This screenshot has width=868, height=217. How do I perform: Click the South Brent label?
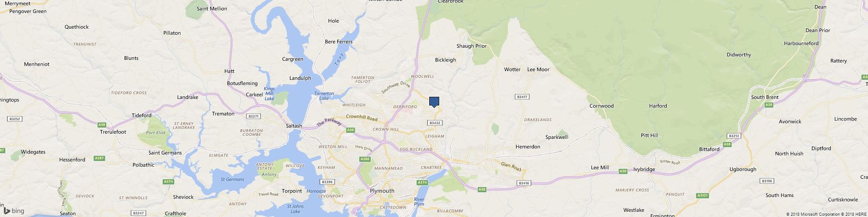(765, 97)
